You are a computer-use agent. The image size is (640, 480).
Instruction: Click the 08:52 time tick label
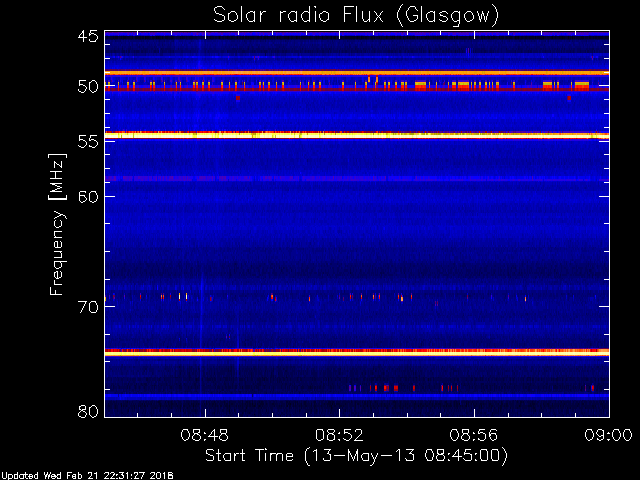(339, 435)
